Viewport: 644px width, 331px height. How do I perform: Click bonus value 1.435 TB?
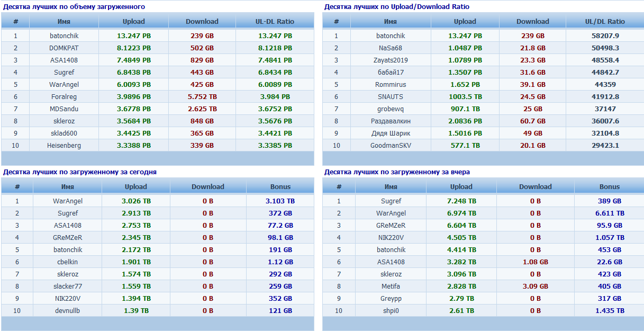point(610,310)
